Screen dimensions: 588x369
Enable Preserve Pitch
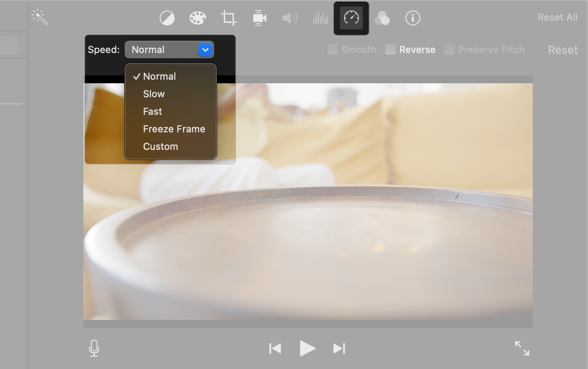click(449, 50)
